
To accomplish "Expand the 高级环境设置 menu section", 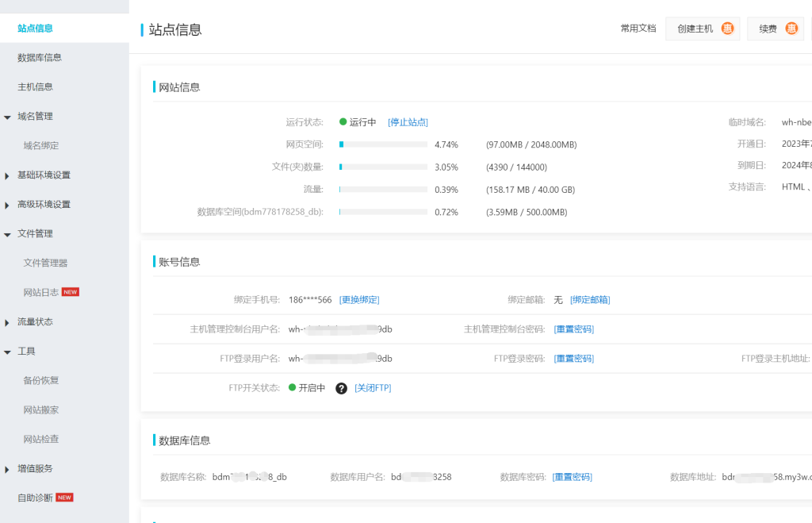I will pyautogui.click(x=44, y=204).
